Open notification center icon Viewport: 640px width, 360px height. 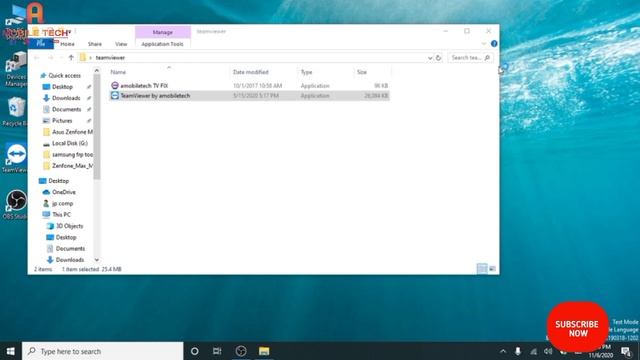(627, 351)
